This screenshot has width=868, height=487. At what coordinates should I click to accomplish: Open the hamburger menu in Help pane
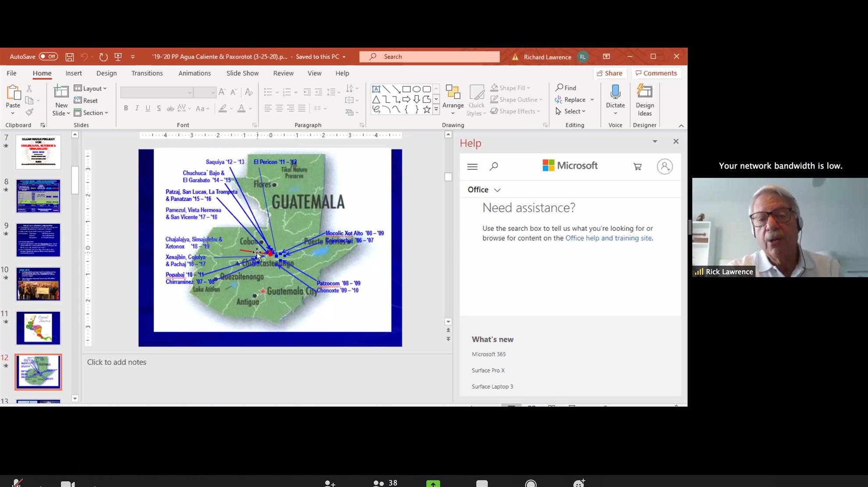coord(472,166)
